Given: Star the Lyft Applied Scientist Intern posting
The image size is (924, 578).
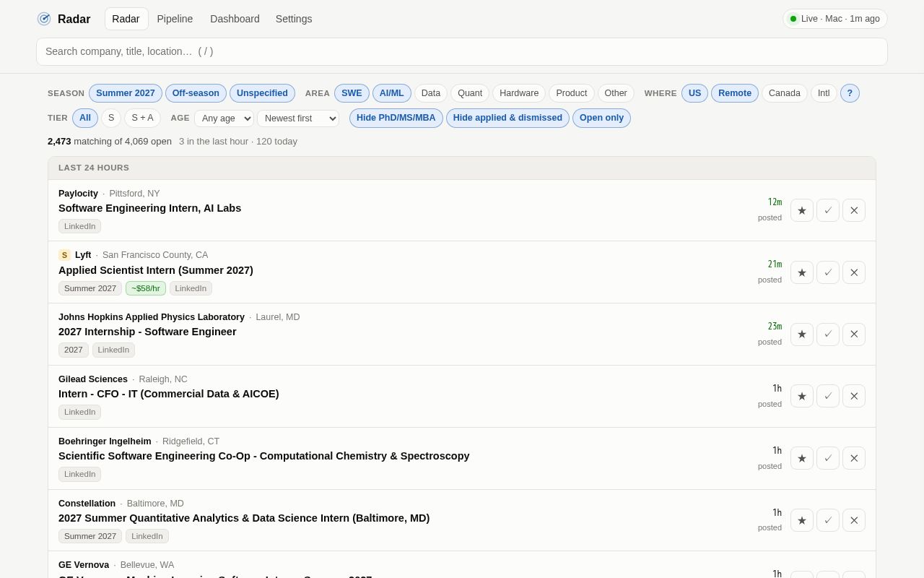Looking at the screenshot, I should 802,272.
